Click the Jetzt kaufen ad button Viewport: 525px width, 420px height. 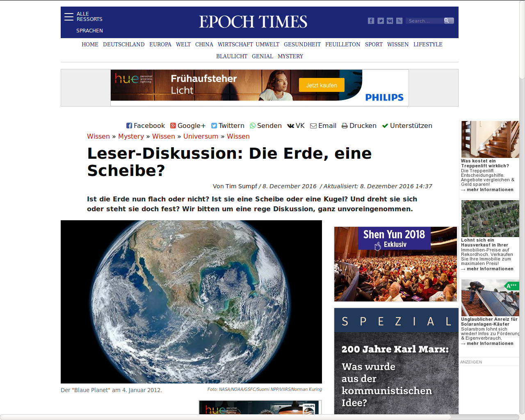point(322,85)
